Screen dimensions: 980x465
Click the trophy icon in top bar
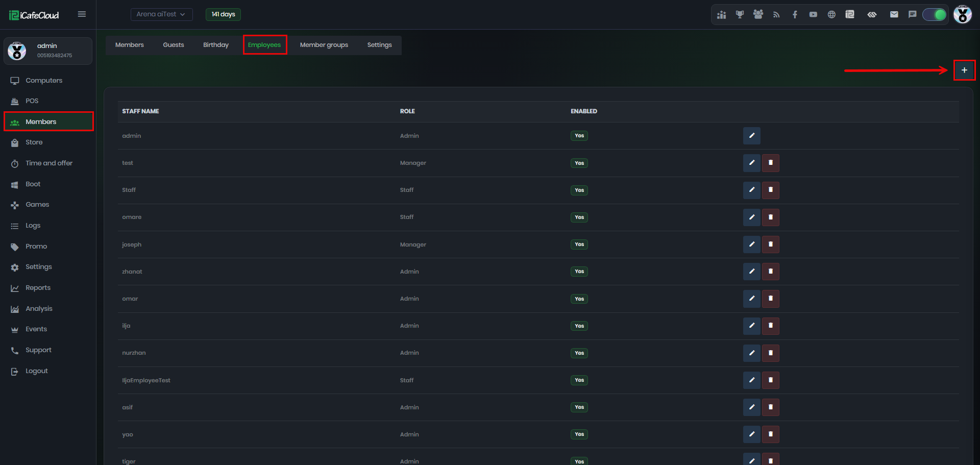(x=740, y=15)
